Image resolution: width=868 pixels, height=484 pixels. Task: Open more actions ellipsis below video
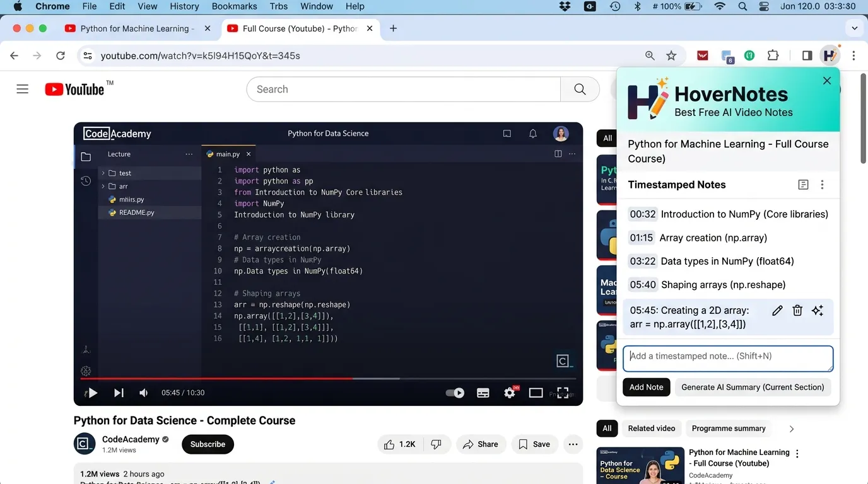(573, 444)
